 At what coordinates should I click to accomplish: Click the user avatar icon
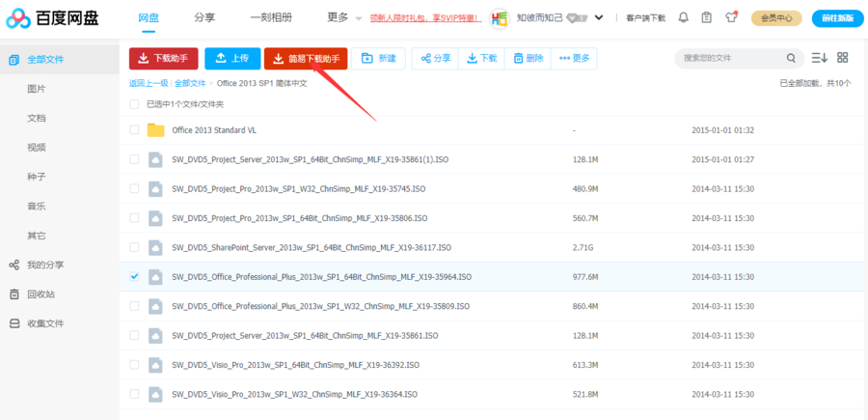500,17
